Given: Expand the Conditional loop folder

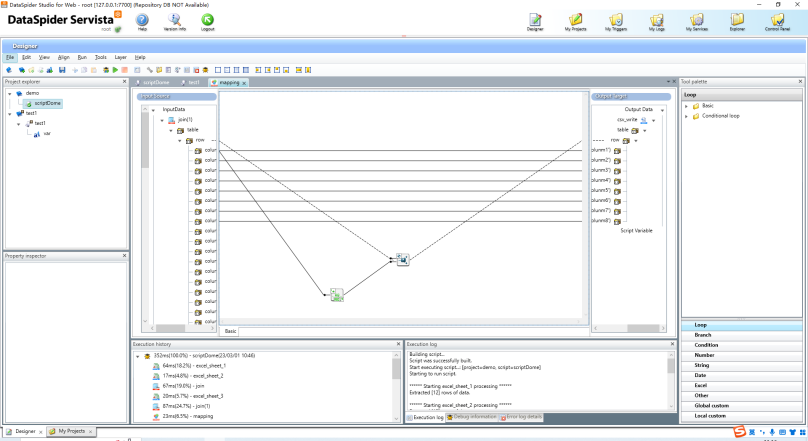Looking at the screenshot, I should (686, 116).
